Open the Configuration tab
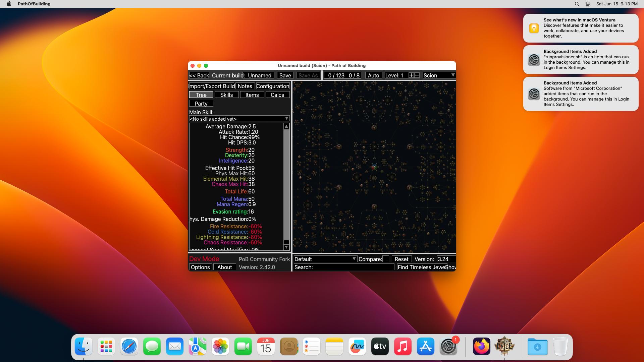Viewport: 644px width, 362px height. [x=273, y=86]
